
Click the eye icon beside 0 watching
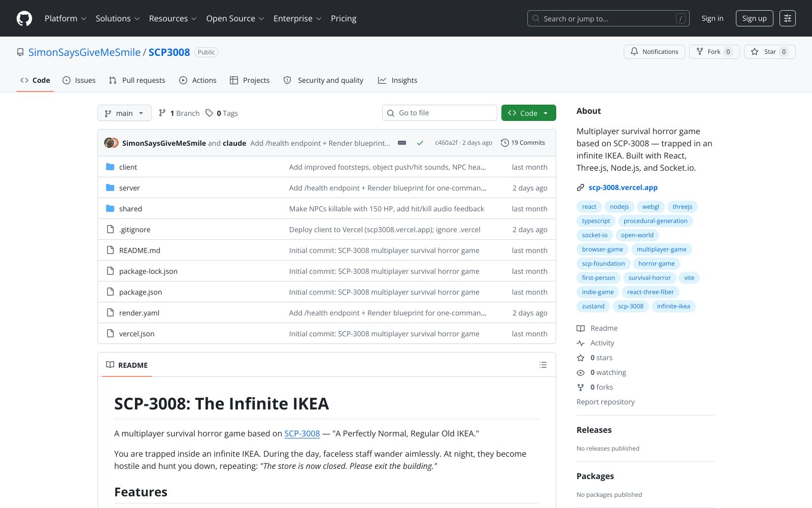581,372
